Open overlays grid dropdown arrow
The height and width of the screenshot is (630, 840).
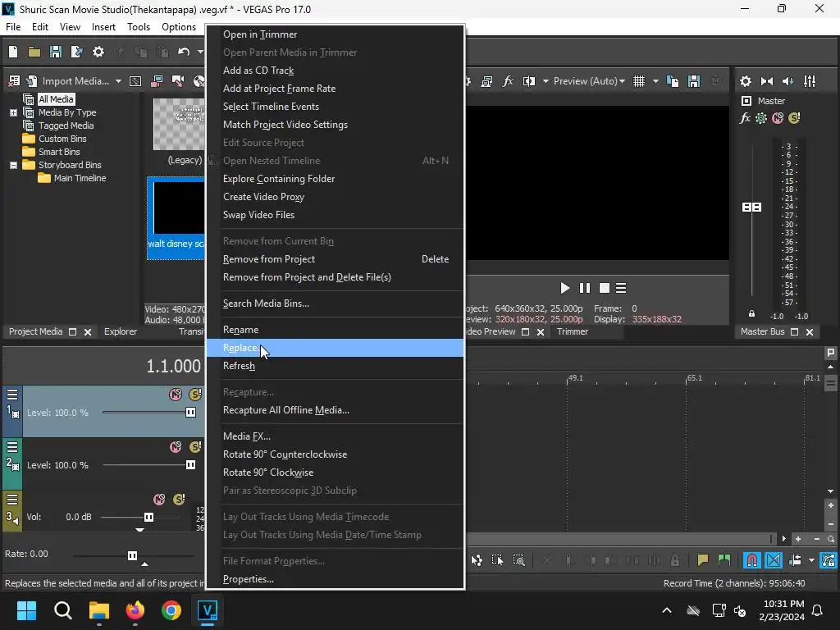click(x=655, y=81)
